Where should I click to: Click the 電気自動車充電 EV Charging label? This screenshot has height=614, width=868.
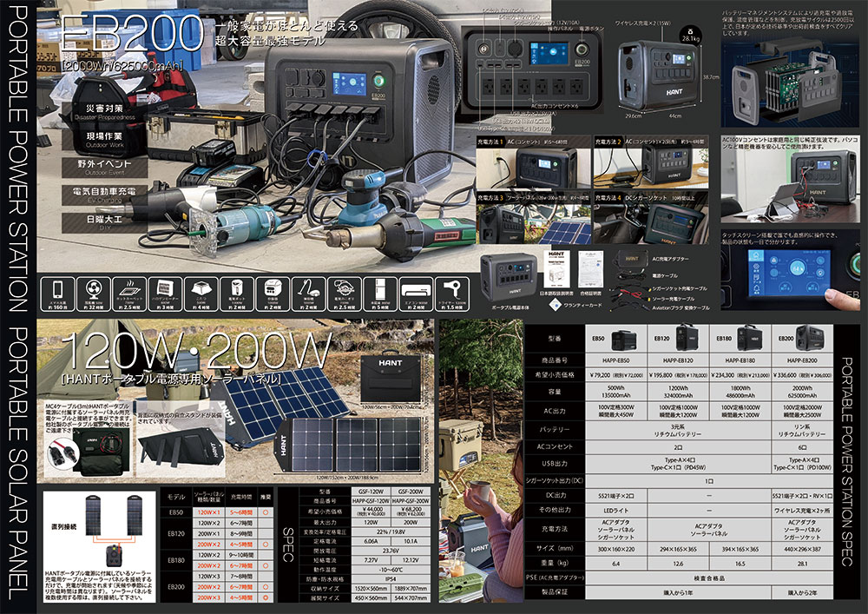tap(105, 195)
